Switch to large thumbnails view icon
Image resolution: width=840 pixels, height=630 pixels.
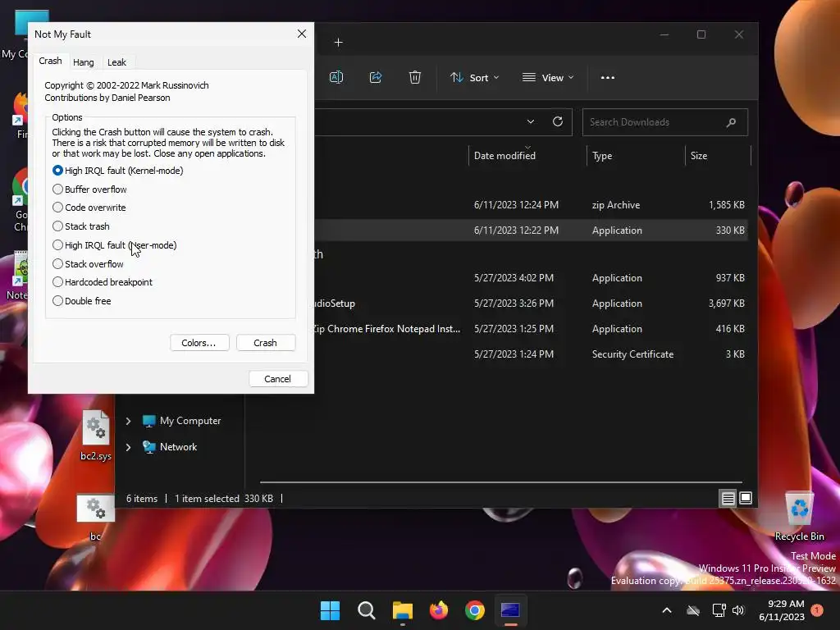[x=745, y=498]
